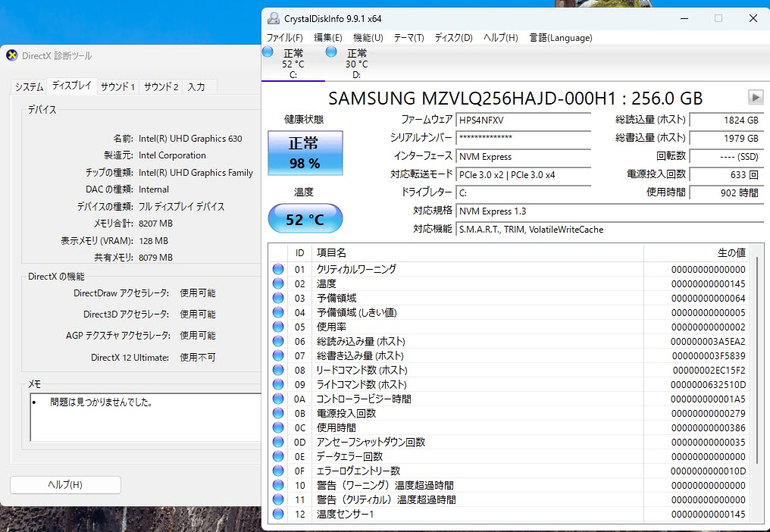Click the インターフェース NVM Express field

coord(523,157)
